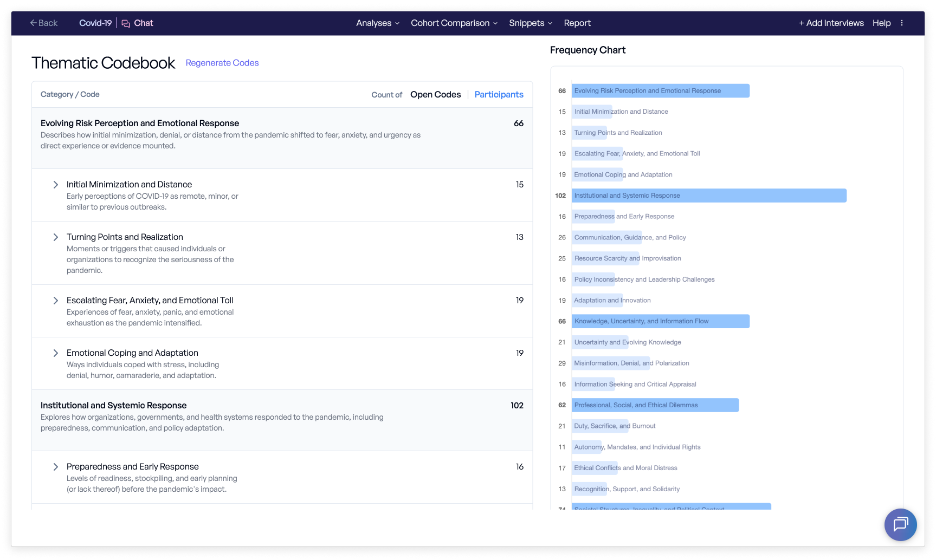Click the Regenerate Codes link

pyautogui.click(x=222, y=63)
